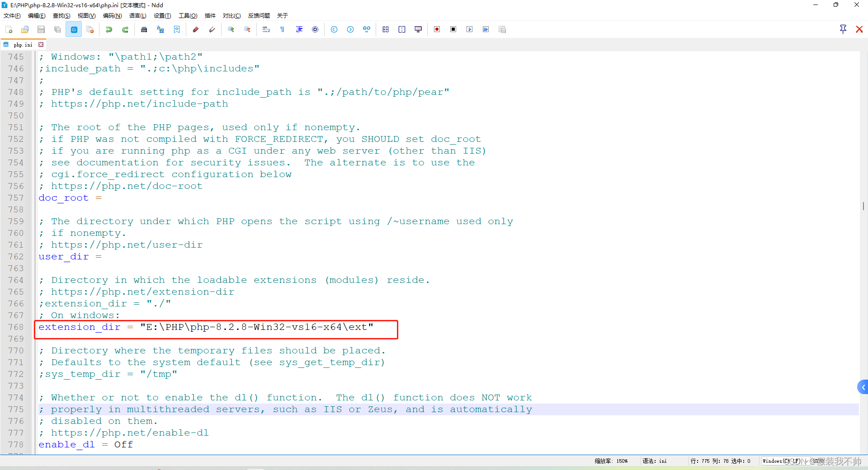Open the 工具(O) menu
This screenshot has width=868, height=470.
188,16
